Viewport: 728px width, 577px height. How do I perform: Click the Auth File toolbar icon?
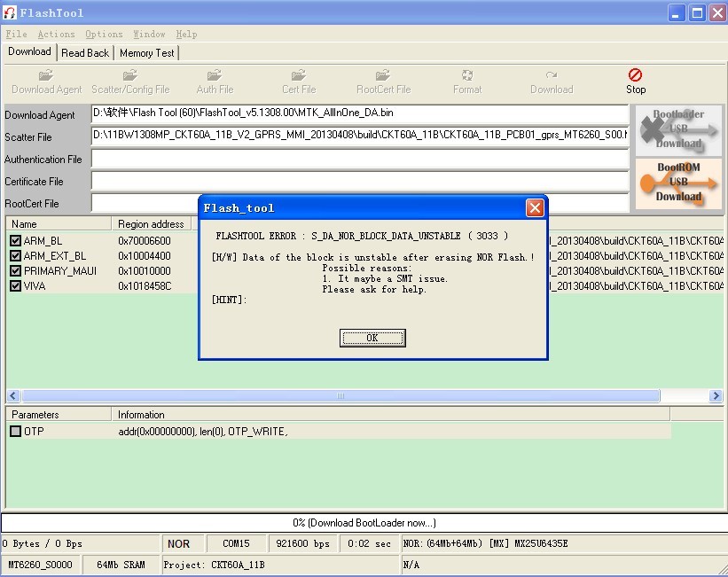pos(215,75)
